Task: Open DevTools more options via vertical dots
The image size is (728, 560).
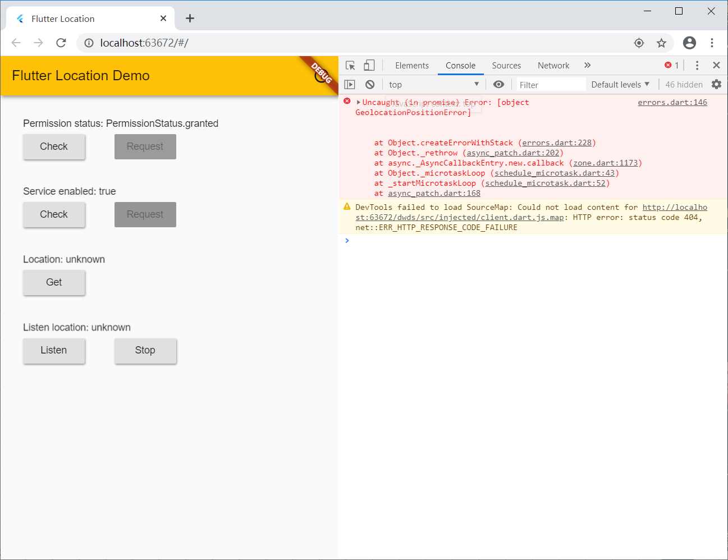Action: (x=698, y=65)
